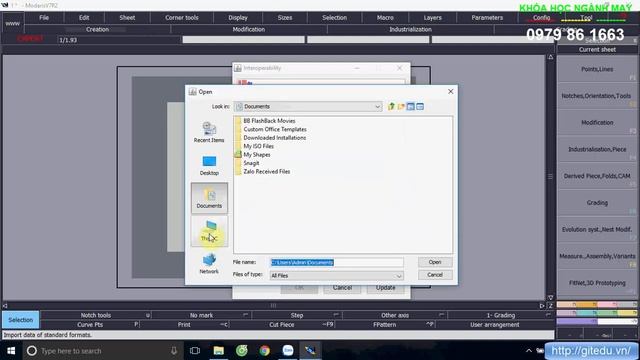The height and width of the screenshot is (360, 640).
Task: Click the Cortana search circle icon
Action: point(32,351)
